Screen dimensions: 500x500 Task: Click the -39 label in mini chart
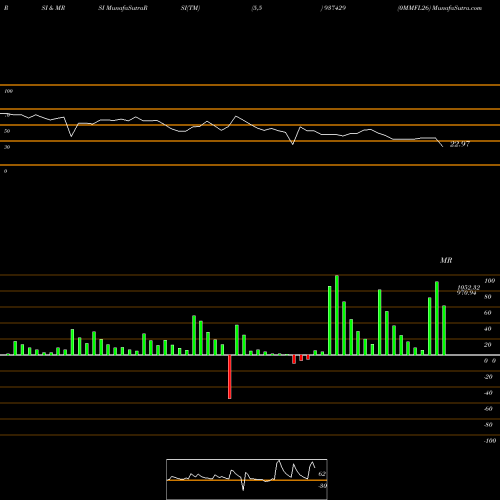coord(322,486)
